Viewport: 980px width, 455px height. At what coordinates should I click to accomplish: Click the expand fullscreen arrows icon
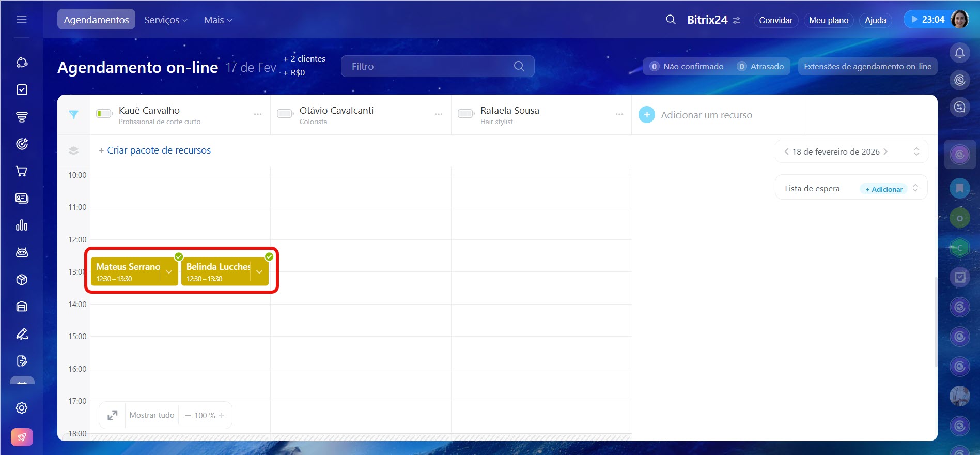pos(112,415)
